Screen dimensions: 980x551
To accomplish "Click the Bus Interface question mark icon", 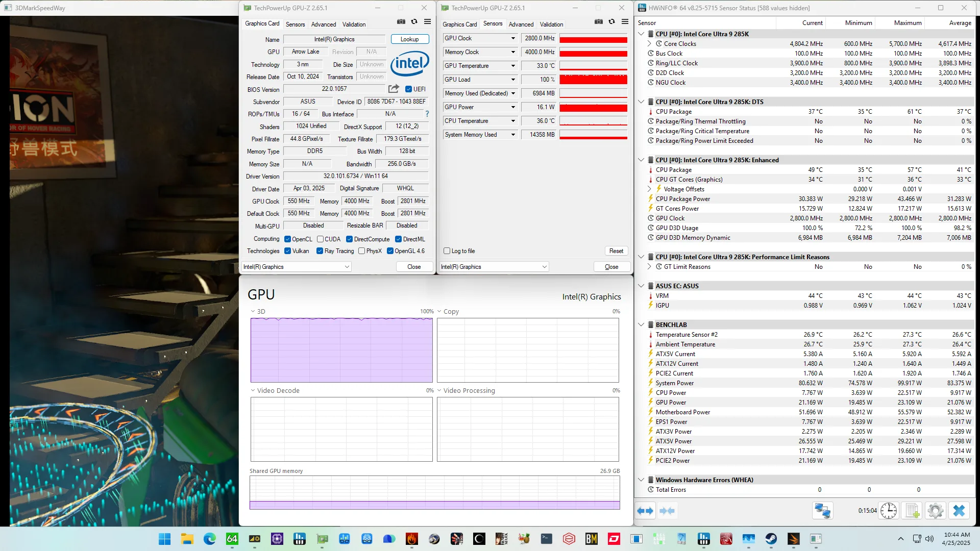I will (427, 114).
